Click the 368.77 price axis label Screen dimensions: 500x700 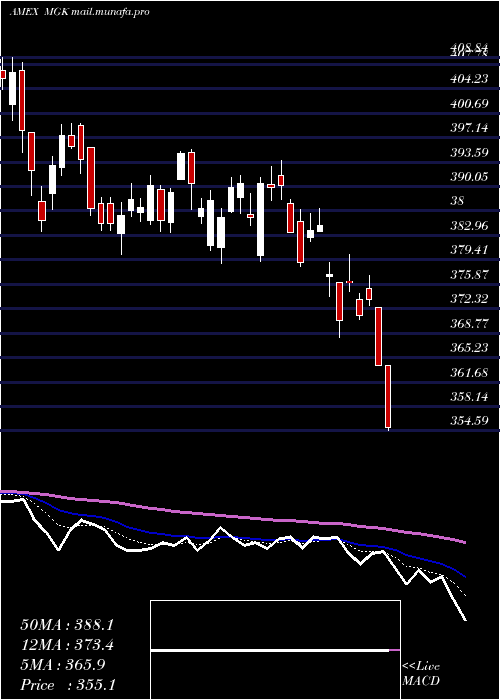pyautogui.click(x=469, y=323)
